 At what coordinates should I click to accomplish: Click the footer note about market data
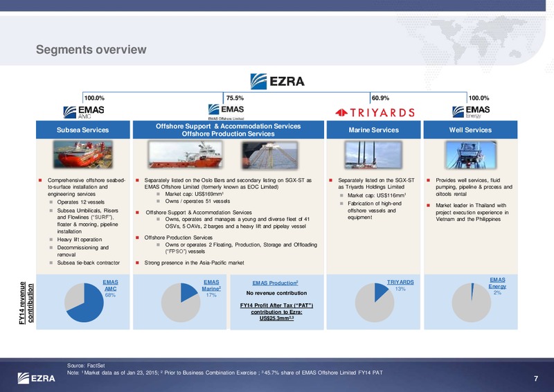224,373
